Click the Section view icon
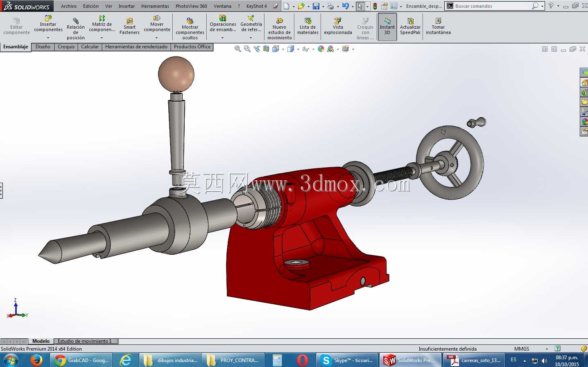The image size is (588, 367). (x=266, y=49)
